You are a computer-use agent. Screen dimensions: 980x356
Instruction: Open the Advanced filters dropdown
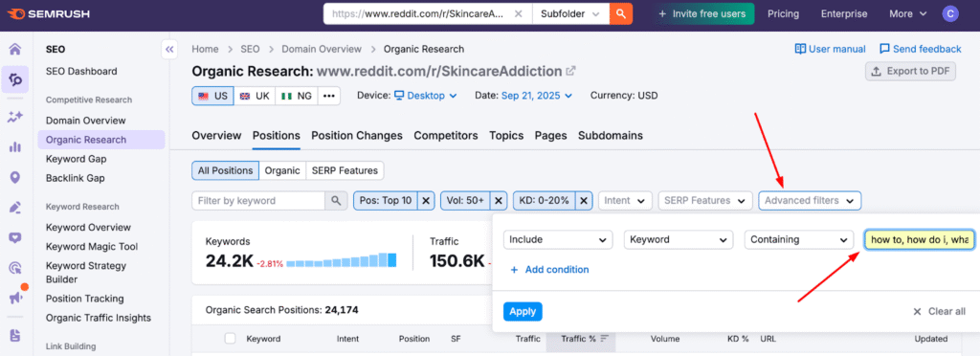coord(810,200)
